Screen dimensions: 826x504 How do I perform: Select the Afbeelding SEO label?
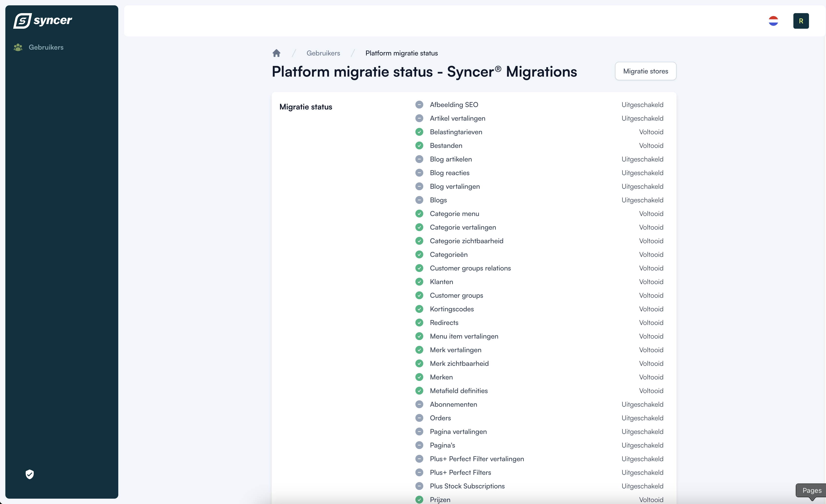pos(454,105)
